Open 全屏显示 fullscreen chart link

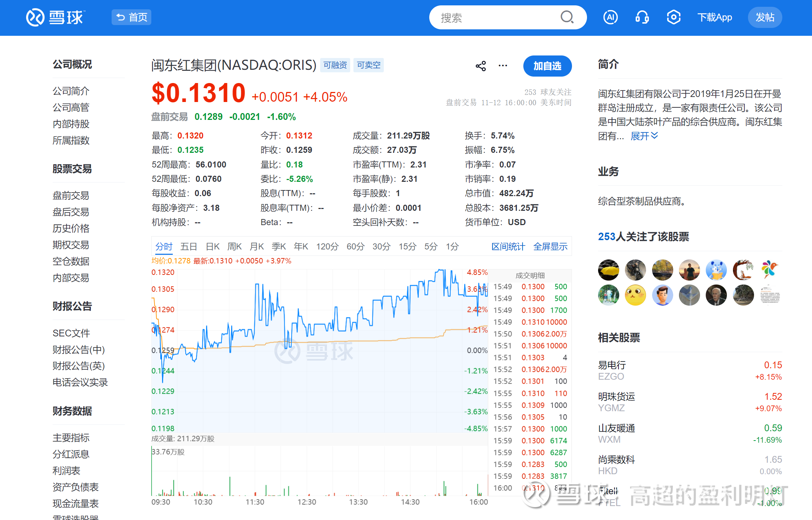tap(550, 247)
